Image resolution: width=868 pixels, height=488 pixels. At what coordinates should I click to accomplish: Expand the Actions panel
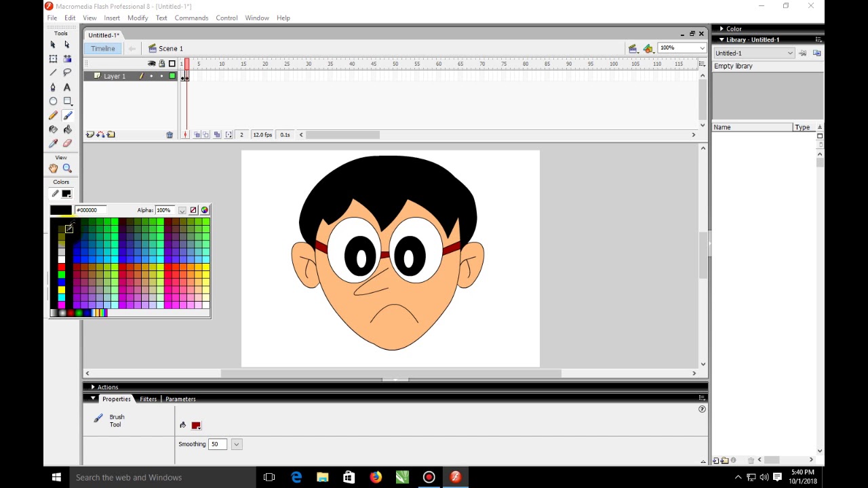click(x=93, y=387)
